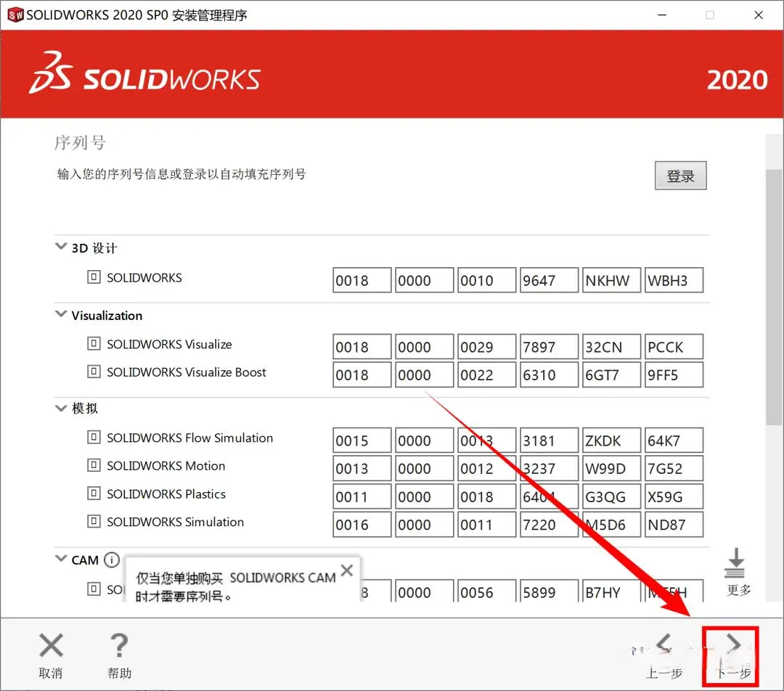Screen dimensions: 784x691
Task: Click the 登录 login button
Action: tap(680, 176)
